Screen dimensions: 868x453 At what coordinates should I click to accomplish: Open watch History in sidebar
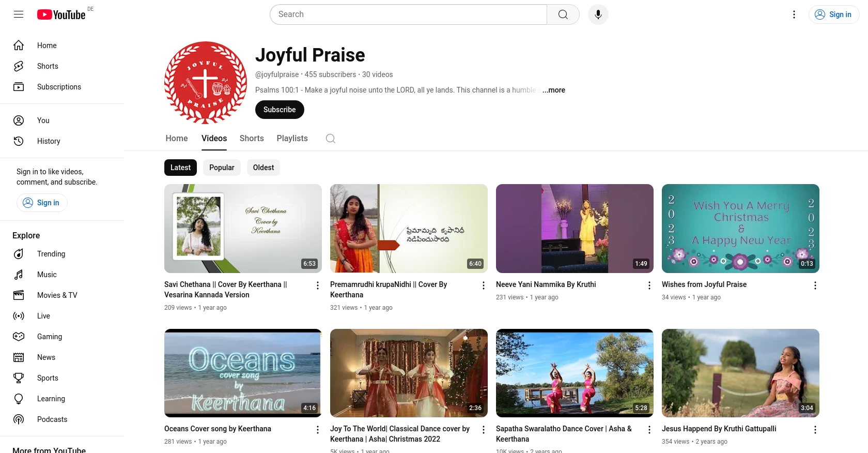[49, 141]
